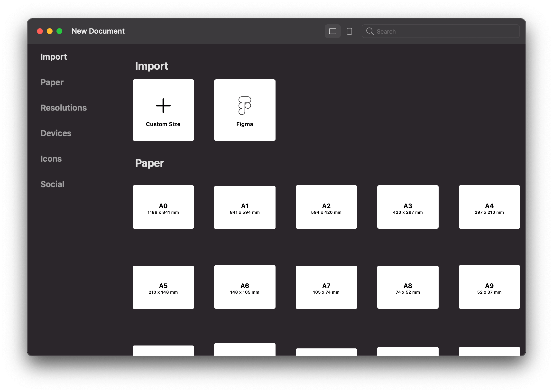Select the A4 297 x 210 preset
This screenshot has height=392, width=553.
tap(489, 207)
